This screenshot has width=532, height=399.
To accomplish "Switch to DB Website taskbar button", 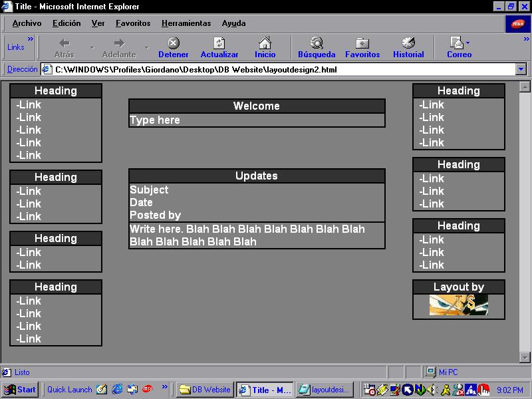I will (x=205, y=390).
